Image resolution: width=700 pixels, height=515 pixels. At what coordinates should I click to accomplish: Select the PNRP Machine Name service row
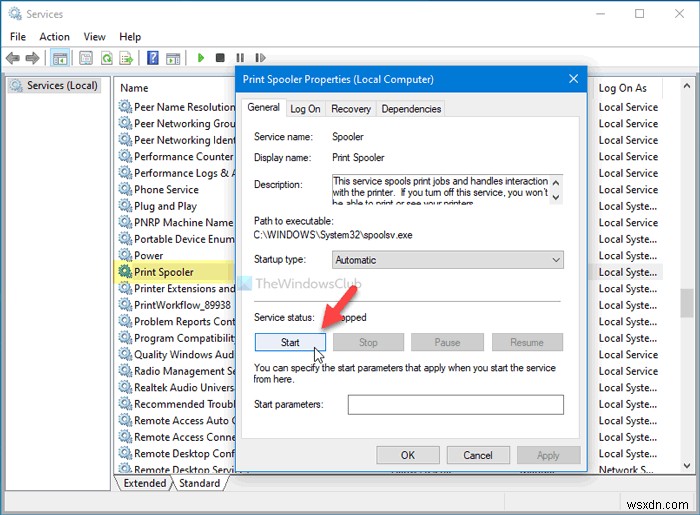click(176, 222)
